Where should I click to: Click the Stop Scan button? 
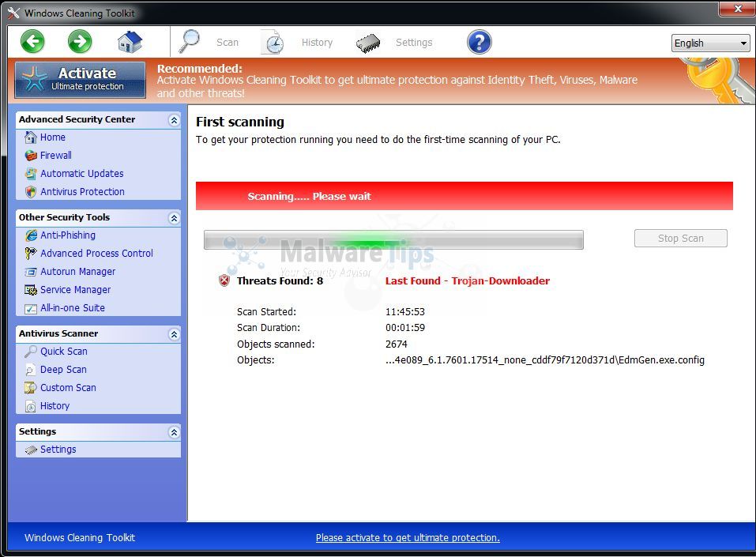(x=680, y=239)
